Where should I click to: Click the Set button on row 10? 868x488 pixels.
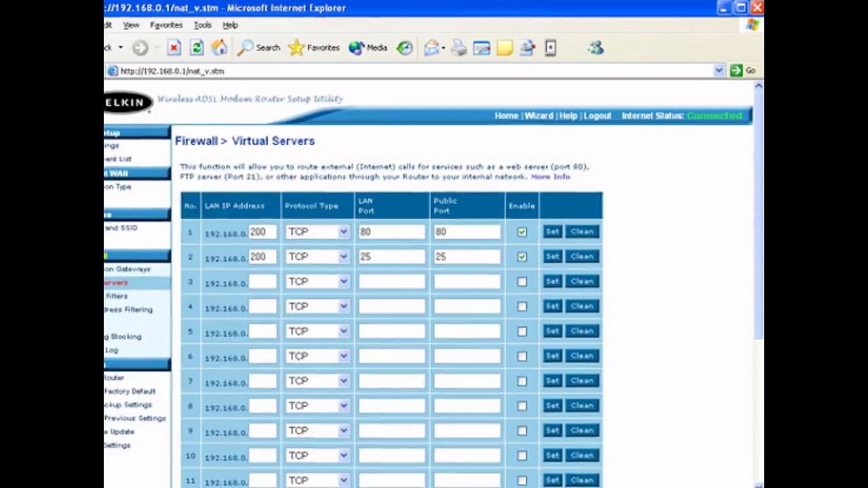tap(552, 455)
